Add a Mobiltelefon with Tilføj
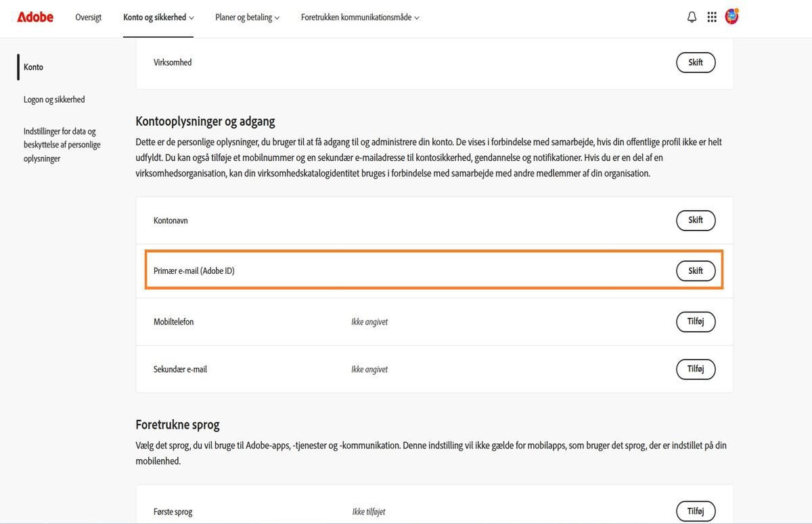This screenshot has width=812, height=524. (x=696, y=322)
